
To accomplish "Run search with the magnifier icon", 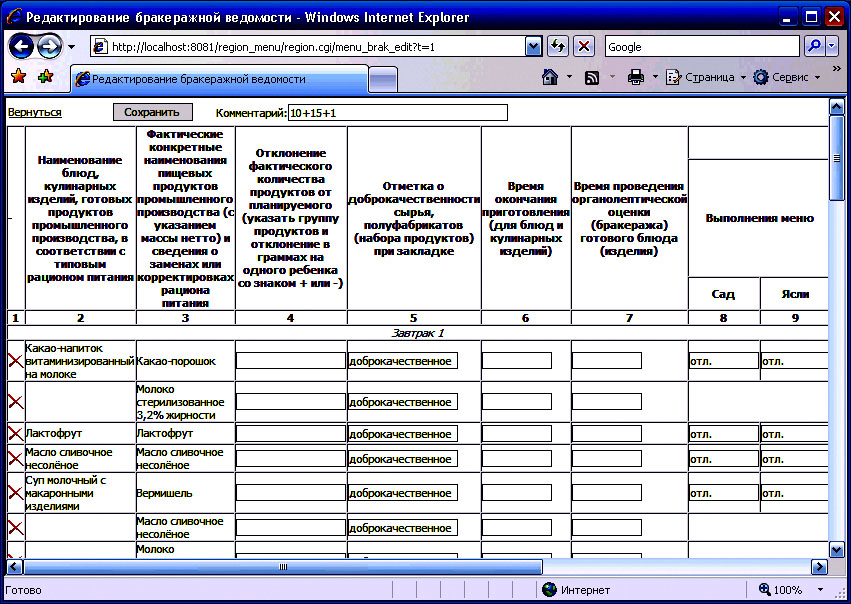I will (814, 47).
